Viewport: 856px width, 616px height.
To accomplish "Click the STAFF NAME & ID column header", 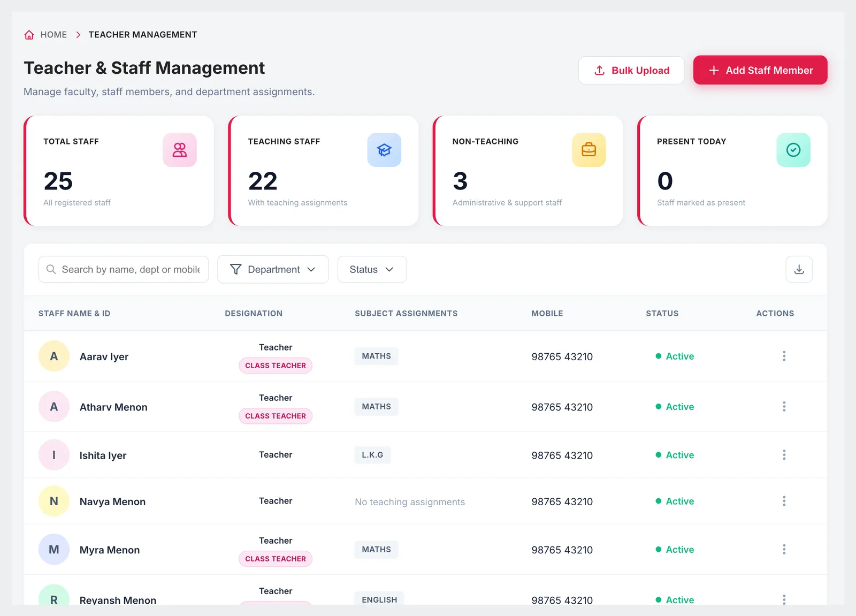I will click(x=74, y=314).
